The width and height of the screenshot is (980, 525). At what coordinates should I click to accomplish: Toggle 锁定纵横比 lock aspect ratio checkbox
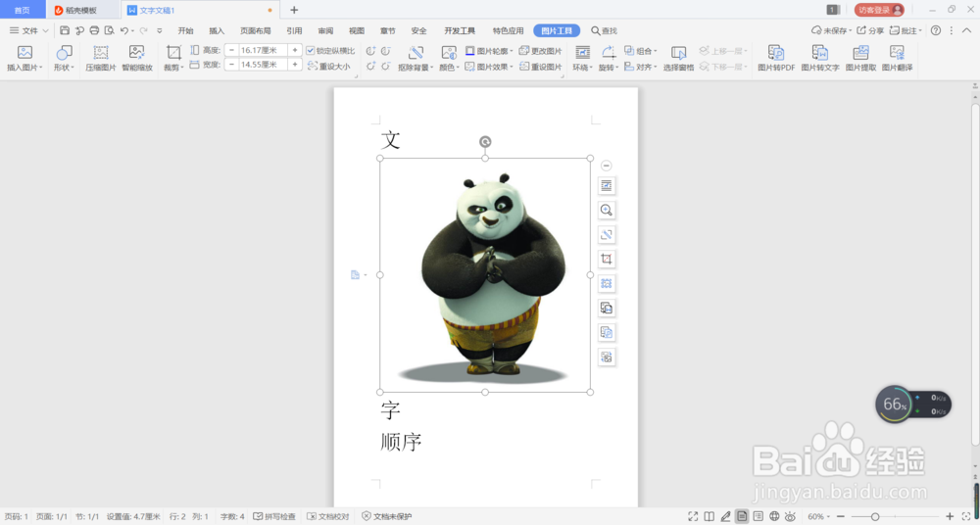311,51
